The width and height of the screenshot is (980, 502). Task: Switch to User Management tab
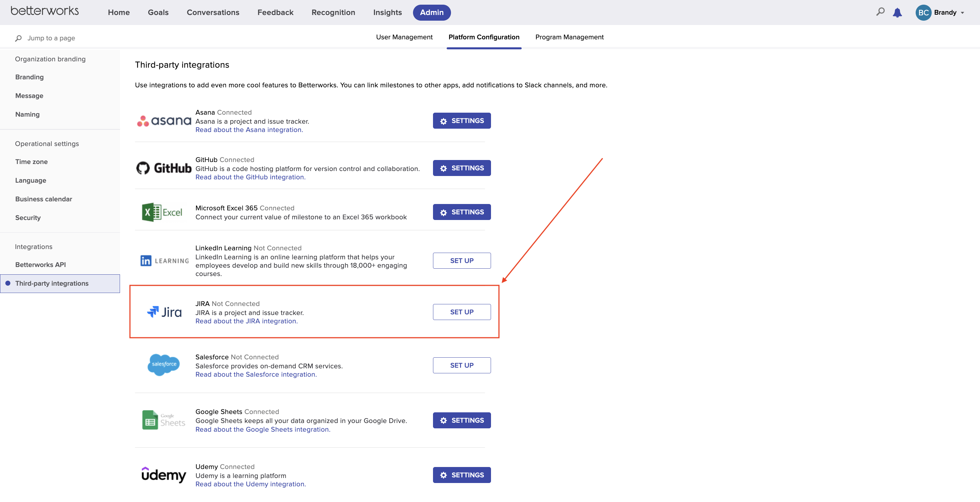[x=404, y=37]
